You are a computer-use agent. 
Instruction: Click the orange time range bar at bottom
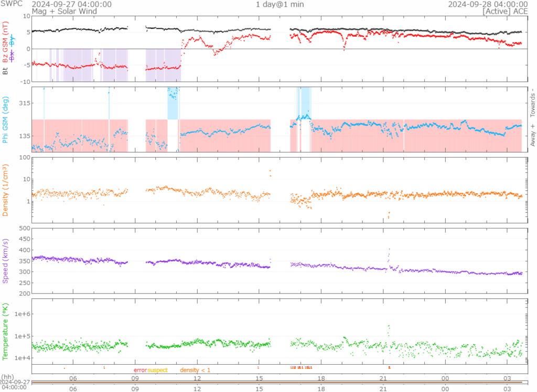pos(278,382)
